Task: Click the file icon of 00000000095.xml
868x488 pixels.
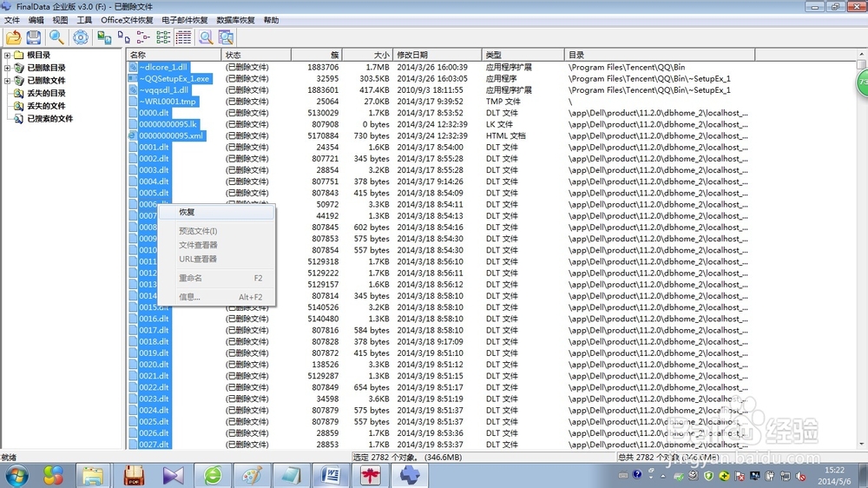Action: point(133,135)
